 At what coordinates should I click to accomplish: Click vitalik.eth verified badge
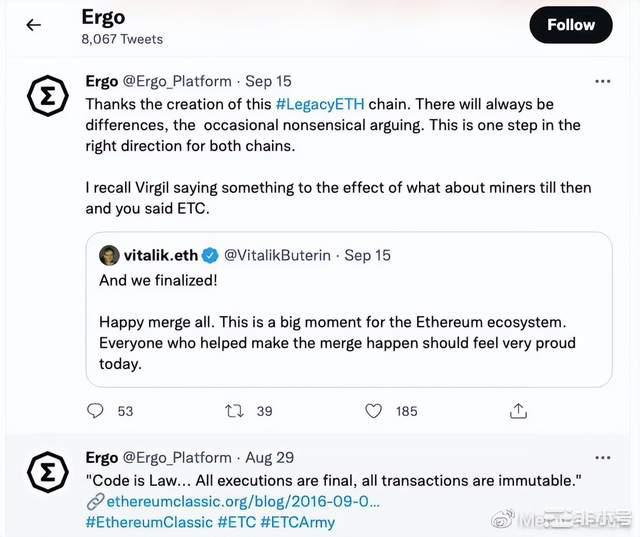pos(211,255)
